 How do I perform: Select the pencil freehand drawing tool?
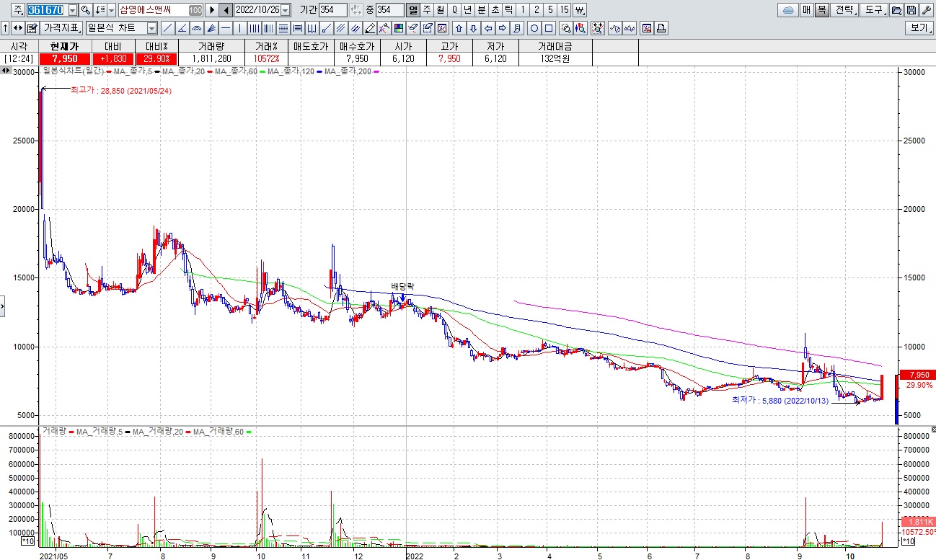[x=368, y=28]
